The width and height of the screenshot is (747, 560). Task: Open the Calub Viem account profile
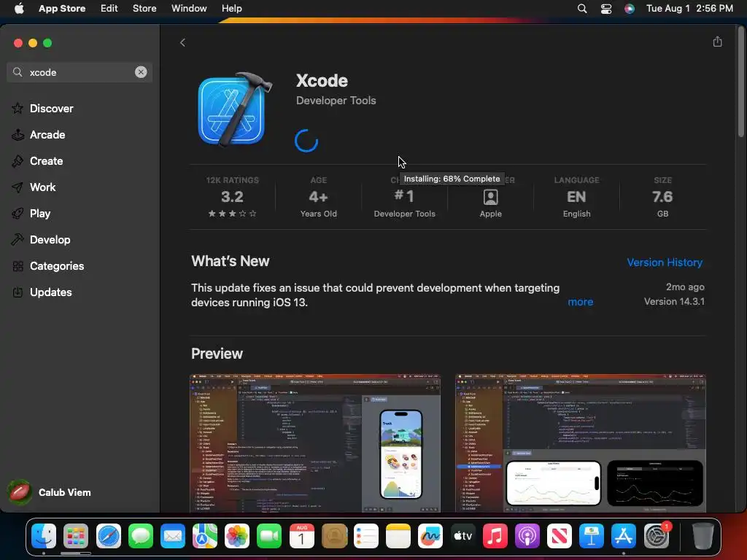(50, 492)
